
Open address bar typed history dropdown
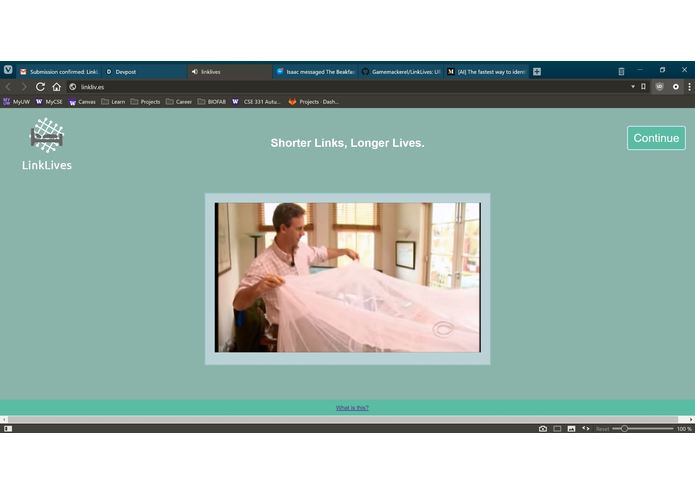(x=633, y=87)
